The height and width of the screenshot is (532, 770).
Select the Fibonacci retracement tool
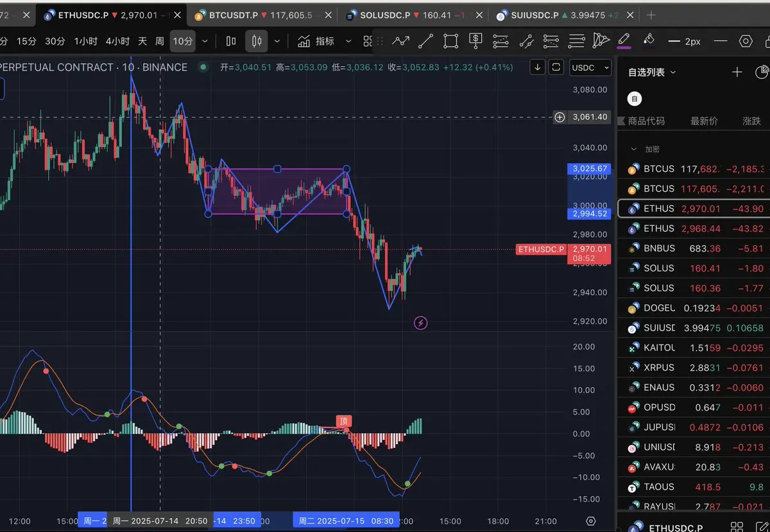(501, 41)
